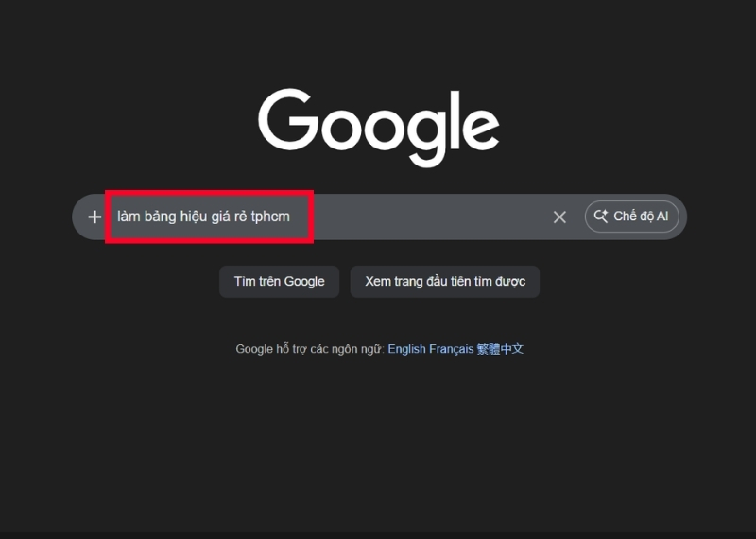The width and height of the screenshot is (756, 539).
Task: Switch language to Français
Action: [x=452, y=349]
